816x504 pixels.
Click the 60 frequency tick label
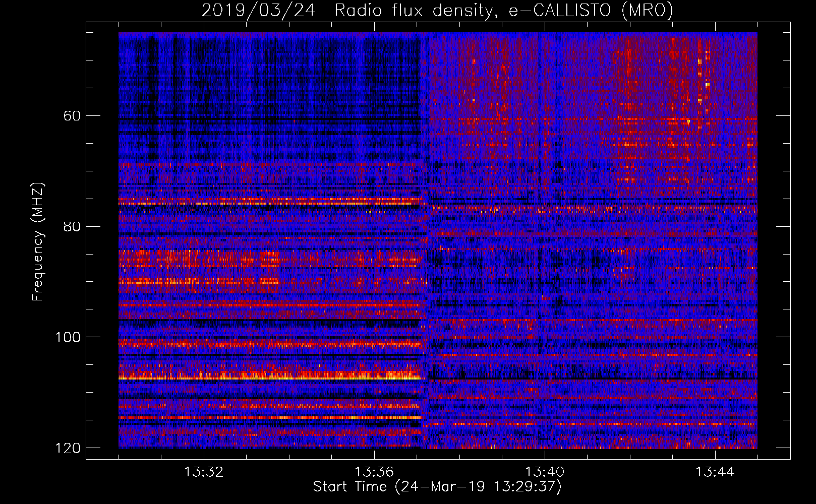(72, 116)
